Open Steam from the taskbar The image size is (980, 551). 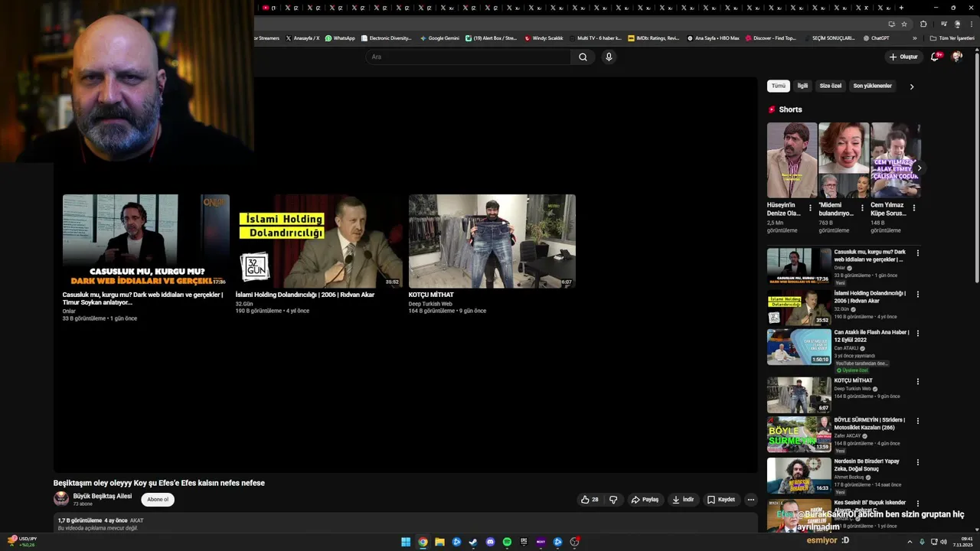click(473, 542)
